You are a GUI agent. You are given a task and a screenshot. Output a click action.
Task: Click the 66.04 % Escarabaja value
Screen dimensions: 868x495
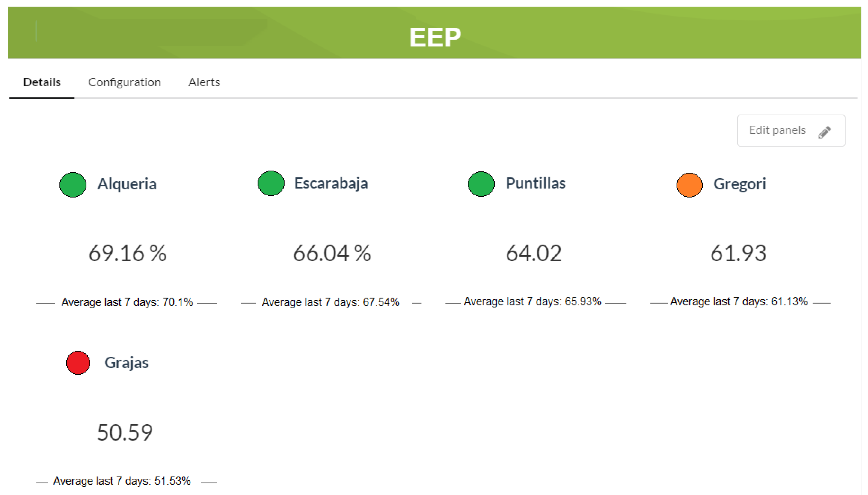pos(332,253)
